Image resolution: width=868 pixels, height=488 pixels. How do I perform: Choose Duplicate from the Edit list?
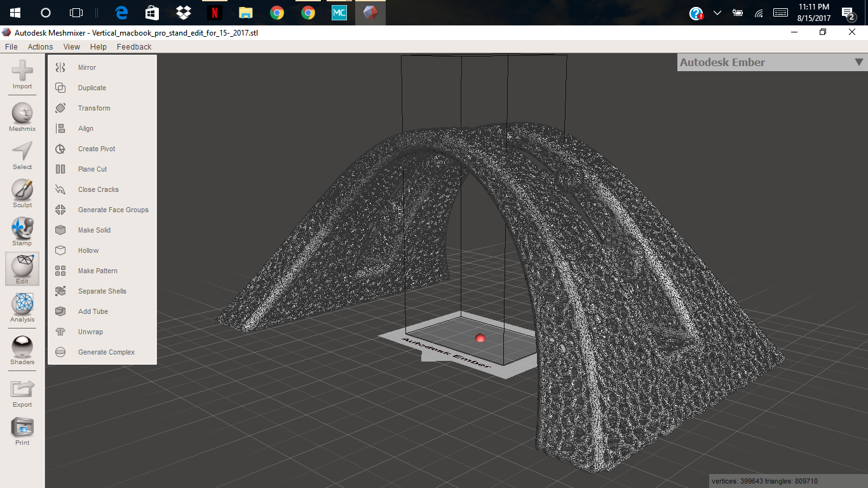tap(92, 88)
